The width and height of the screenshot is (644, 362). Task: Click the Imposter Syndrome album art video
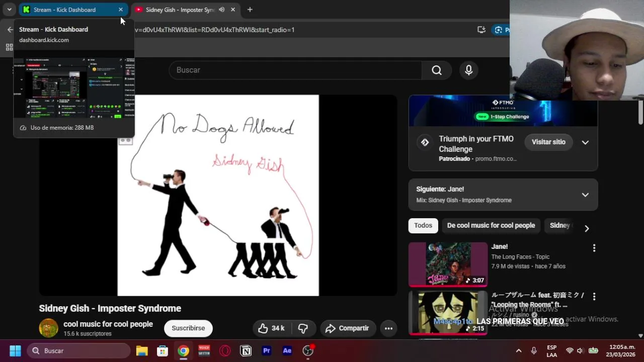(218, 196)
